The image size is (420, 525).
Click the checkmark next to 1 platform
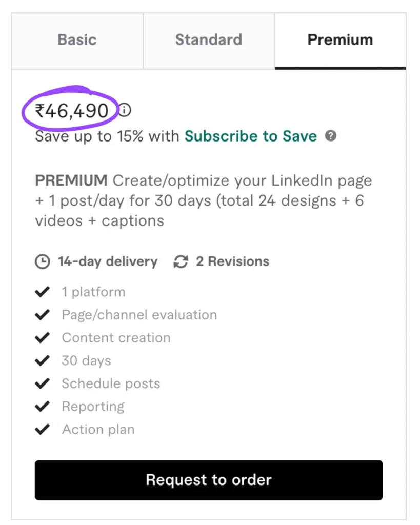(x=42, y=292)
